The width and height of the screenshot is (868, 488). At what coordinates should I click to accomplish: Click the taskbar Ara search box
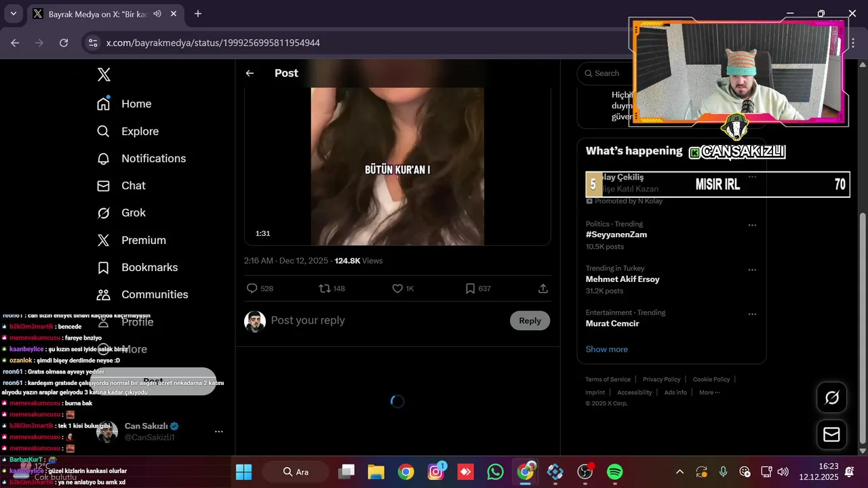296,472
